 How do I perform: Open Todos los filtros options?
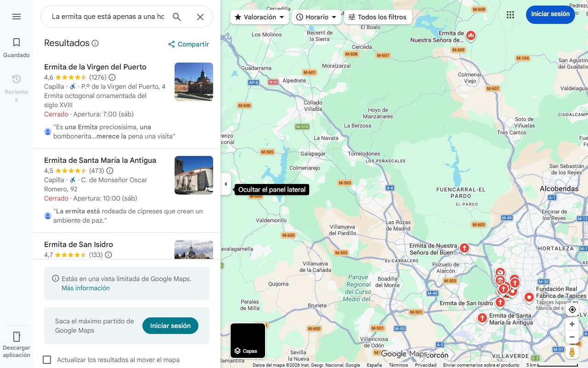point(378,17)
